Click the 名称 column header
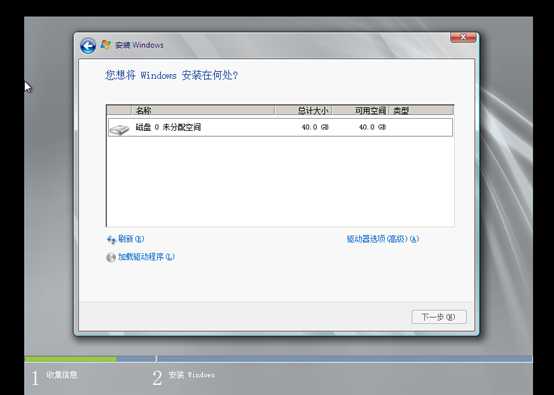The height and width of the screenshot is (395, 554). coord(203,110)
